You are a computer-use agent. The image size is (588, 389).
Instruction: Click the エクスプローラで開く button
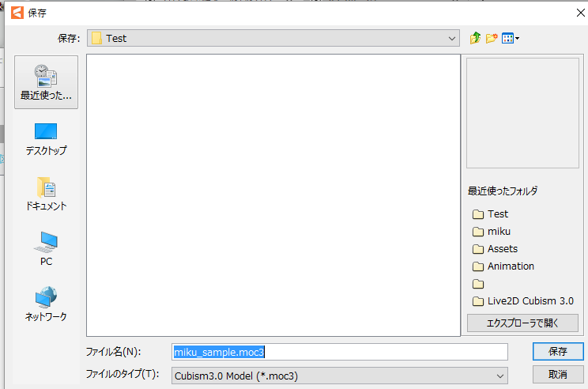[x=522, y=323]
